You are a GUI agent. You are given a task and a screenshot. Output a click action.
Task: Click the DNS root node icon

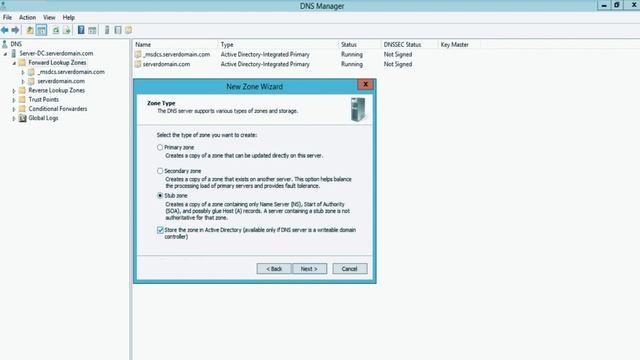(x=5, y=44)
